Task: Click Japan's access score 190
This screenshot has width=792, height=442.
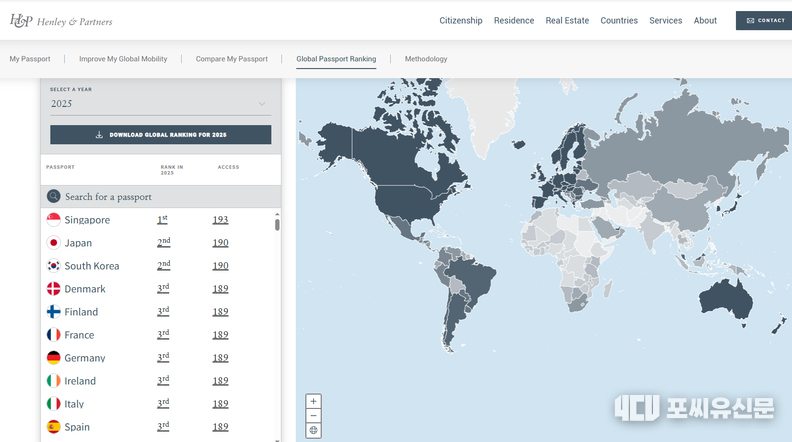Action: pyautogui.click(x=220, y=243)
